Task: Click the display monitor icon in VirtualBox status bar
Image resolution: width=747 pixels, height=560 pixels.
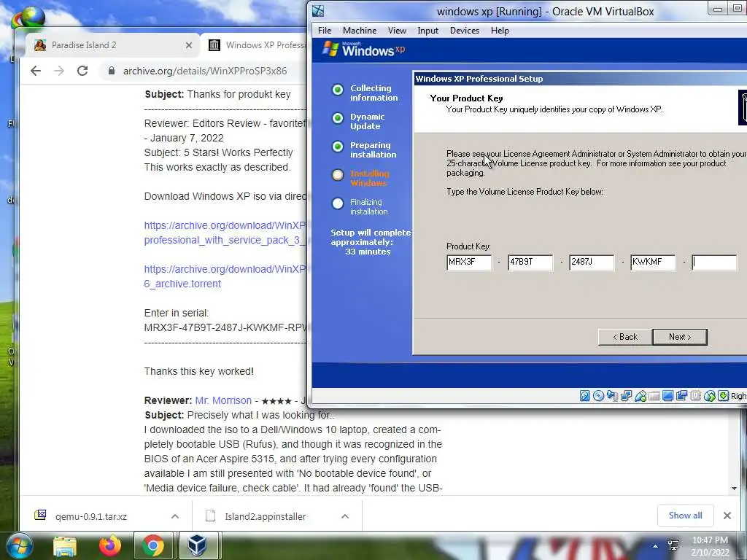Action: click(x=668, y=396)
